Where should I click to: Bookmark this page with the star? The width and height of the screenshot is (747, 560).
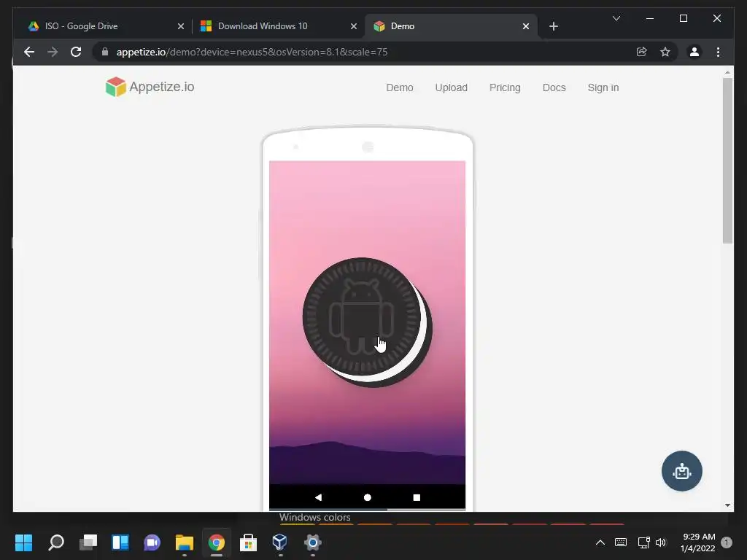(665, 52)
